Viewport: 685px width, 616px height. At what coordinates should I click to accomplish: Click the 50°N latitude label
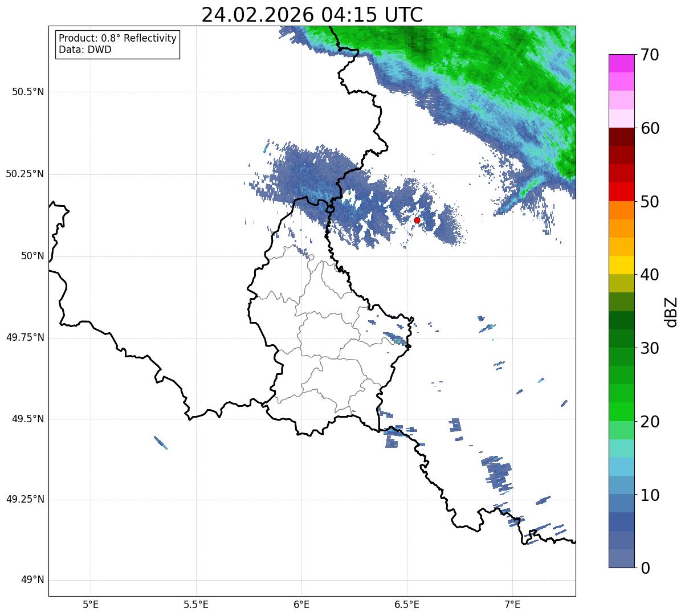pyautogui.click(x=32, y=256)
